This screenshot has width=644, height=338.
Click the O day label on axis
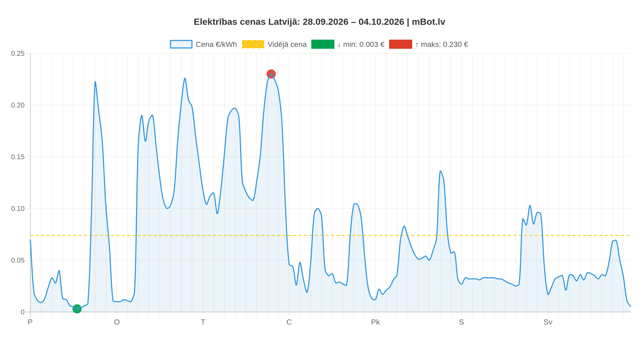coord(117,322)
